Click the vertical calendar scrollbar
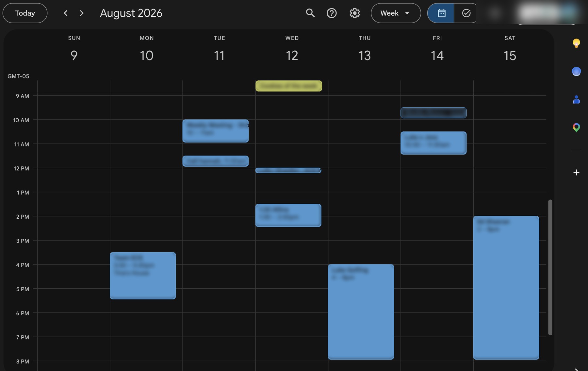The image size is (588, 371). 550,267
